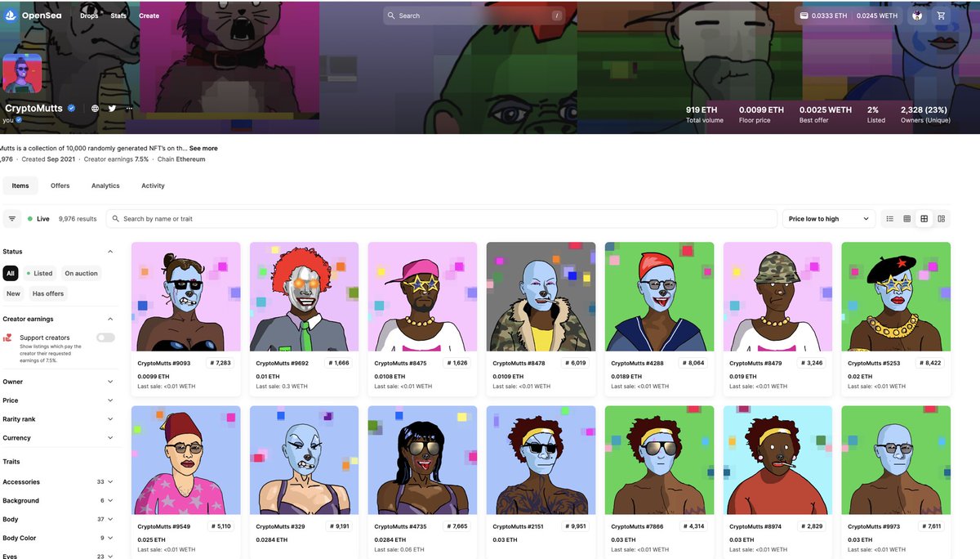Open the CryptoMutts #8475 image

tap(422, 297)
